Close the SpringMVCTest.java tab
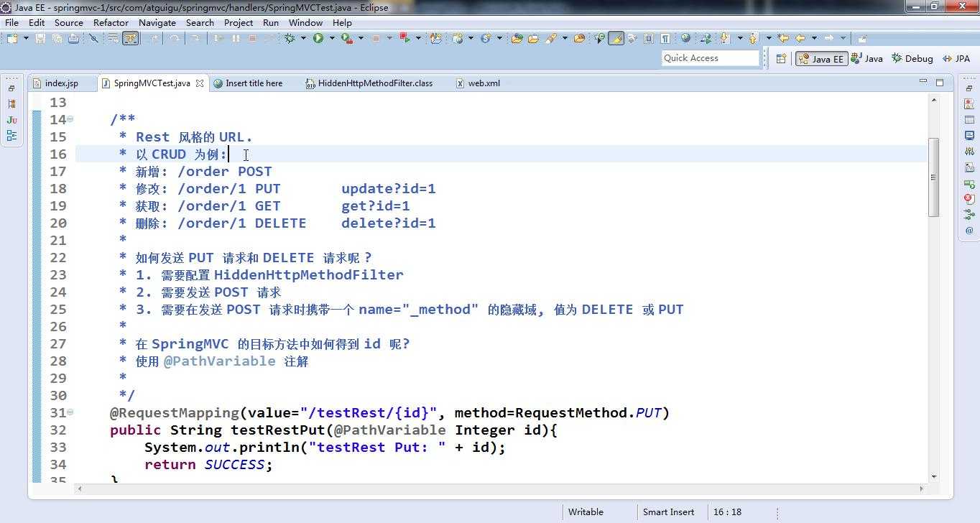Viewport: 980px width, 523px height. pyautogui.click(x=200, y=83)
